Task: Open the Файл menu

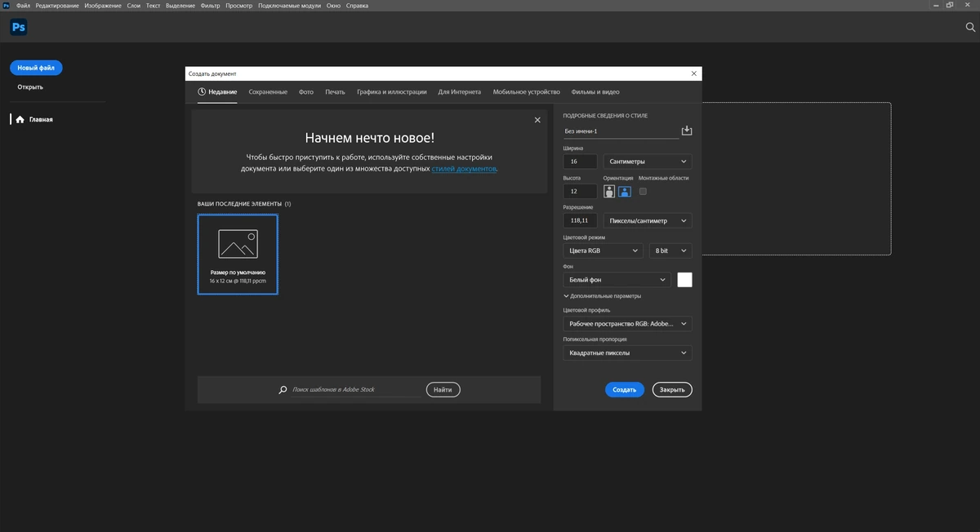Action: [23, 6]
